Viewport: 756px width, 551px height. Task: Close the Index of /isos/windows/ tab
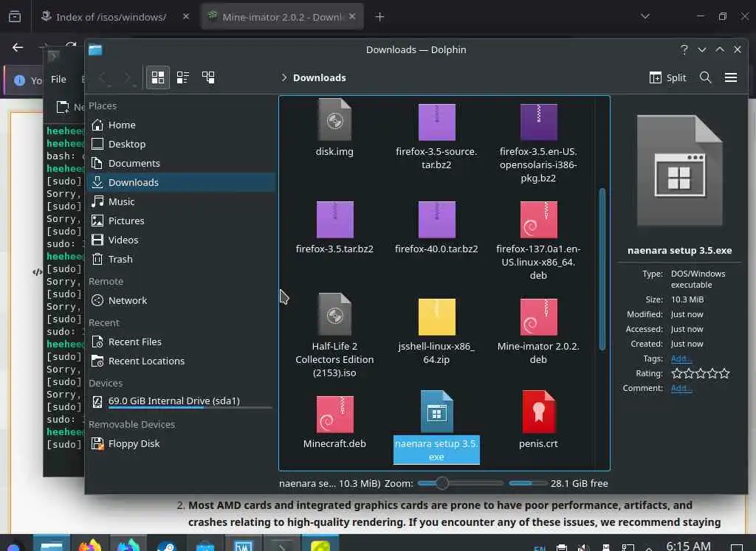(x=186, y=16)
